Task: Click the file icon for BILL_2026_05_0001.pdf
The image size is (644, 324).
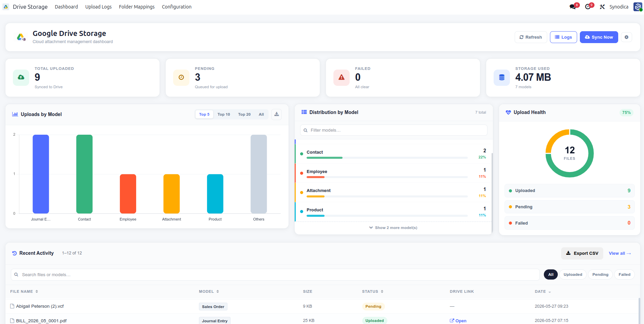Action: 12,321
